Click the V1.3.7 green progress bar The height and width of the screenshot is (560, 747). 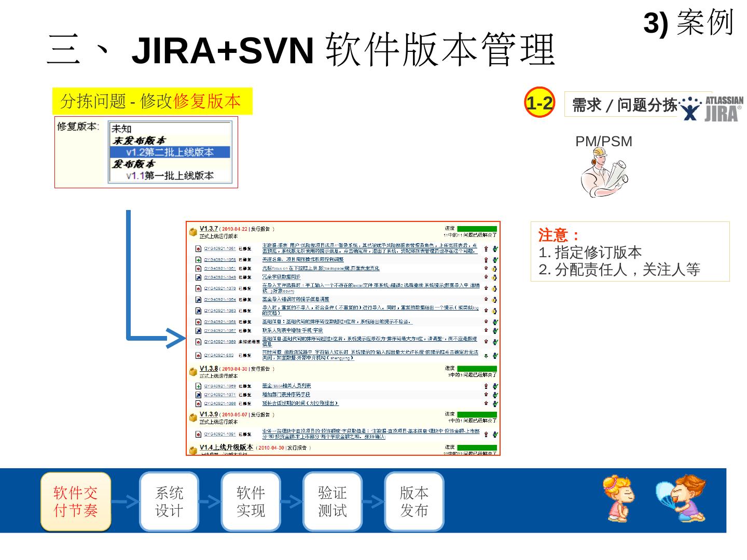pos(477,229)
